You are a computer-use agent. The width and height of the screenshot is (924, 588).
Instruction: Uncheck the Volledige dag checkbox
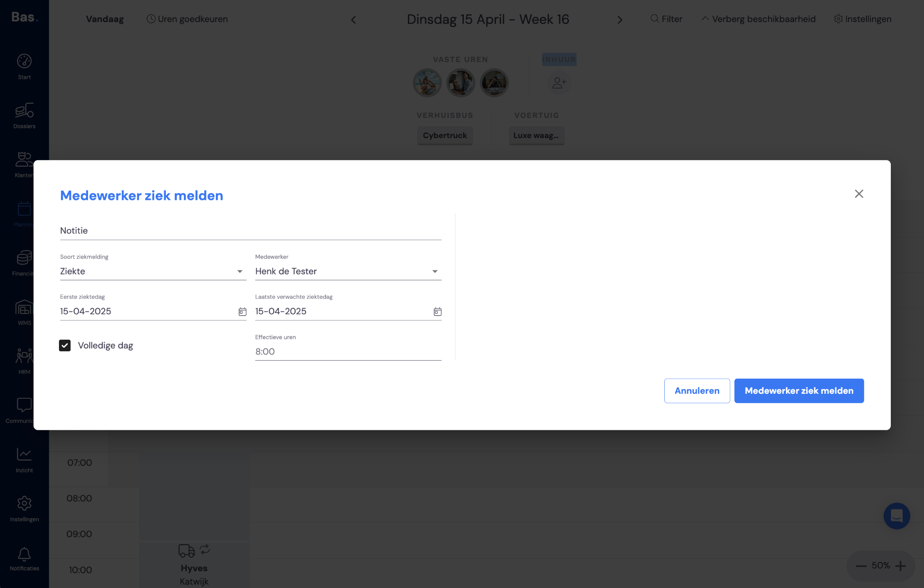pyautogui.click(x=65, y=345)
